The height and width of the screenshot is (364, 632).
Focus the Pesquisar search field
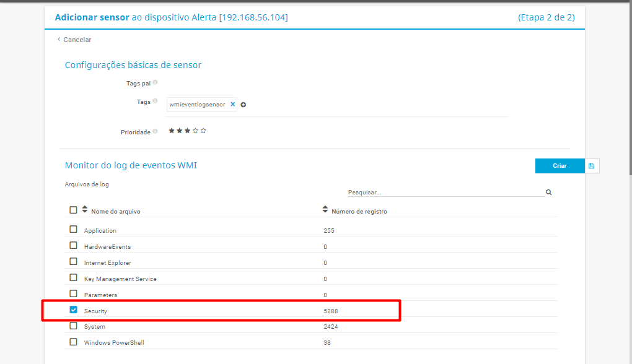tap(445, 192)
